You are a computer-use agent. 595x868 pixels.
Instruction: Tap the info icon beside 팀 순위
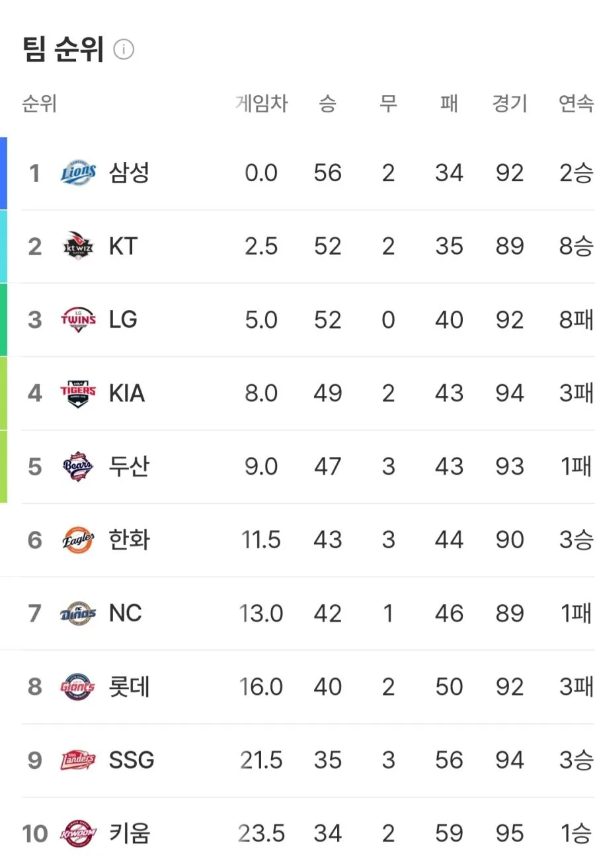tap(124, 50)
